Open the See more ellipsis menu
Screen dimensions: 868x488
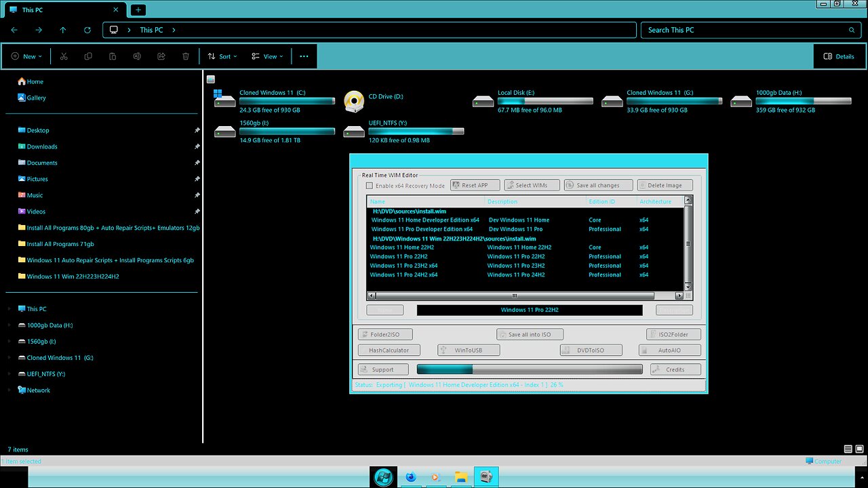coord(304,56)
